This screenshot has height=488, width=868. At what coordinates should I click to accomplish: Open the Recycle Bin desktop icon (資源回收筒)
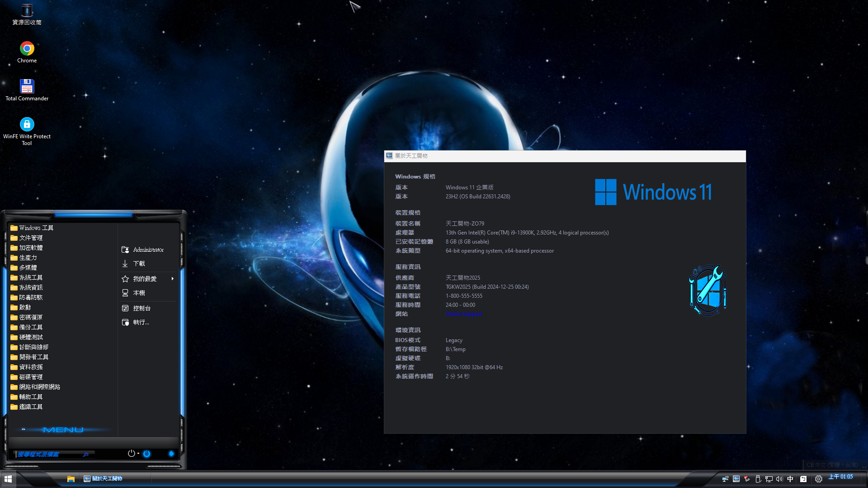[27, 11]
